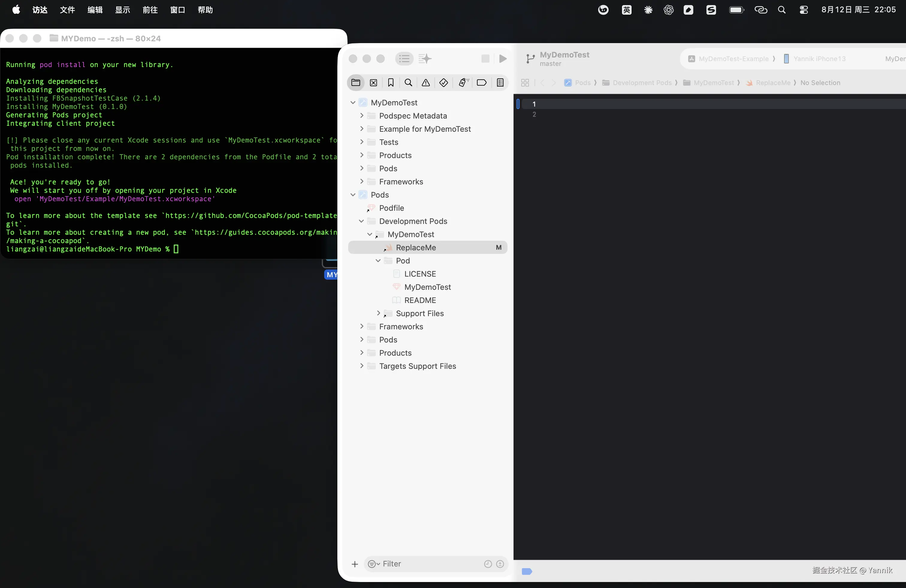Viewport: 906px width, 588px height.
Task: Click the Filter text field
Action: [436, 564]
